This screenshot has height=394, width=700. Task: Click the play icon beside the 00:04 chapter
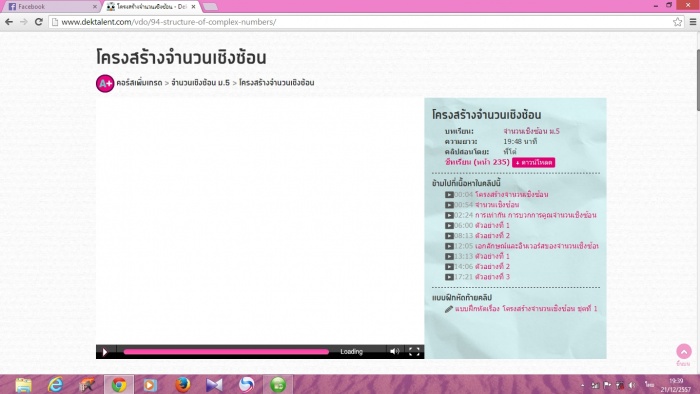pos(449,195)
